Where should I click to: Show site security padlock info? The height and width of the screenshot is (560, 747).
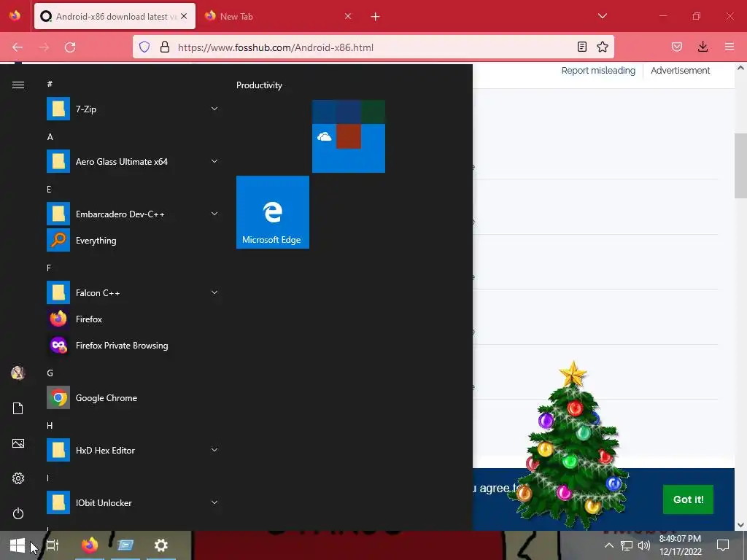[165, 47]
